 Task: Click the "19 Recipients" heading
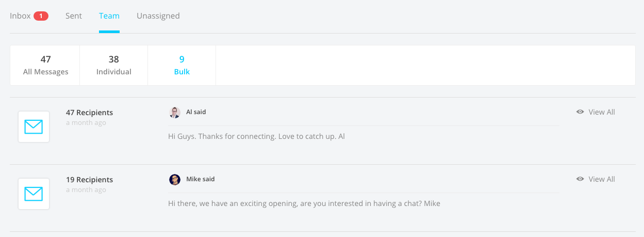[x=89, y=180]
